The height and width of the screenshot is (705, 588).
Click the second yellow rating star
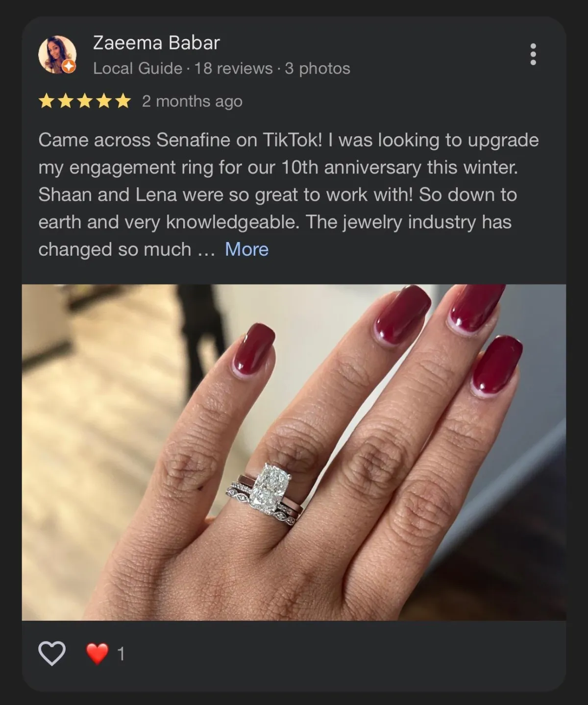click(x=66, y=101)
